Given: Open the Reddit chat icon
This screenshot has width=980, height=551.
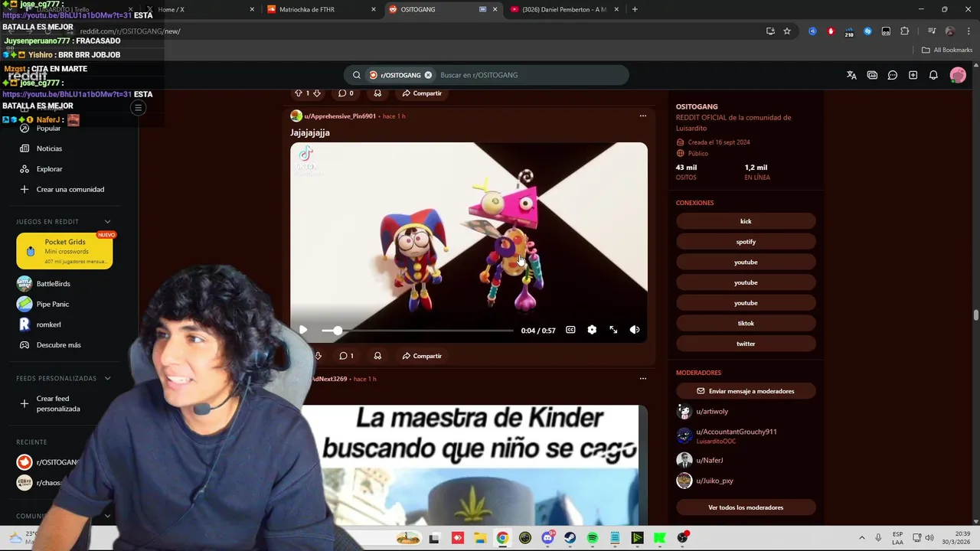Looking at the screenshot, I should (893, 75).
